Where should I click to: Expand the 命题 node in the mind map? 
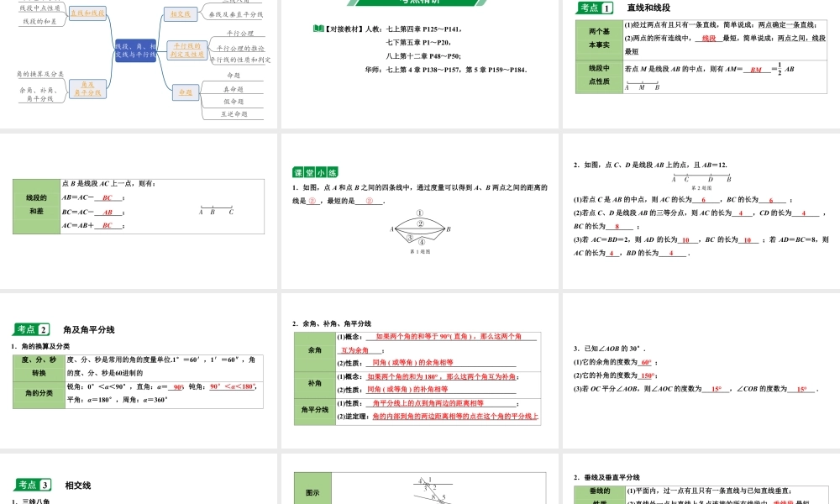tap(186, 92)
